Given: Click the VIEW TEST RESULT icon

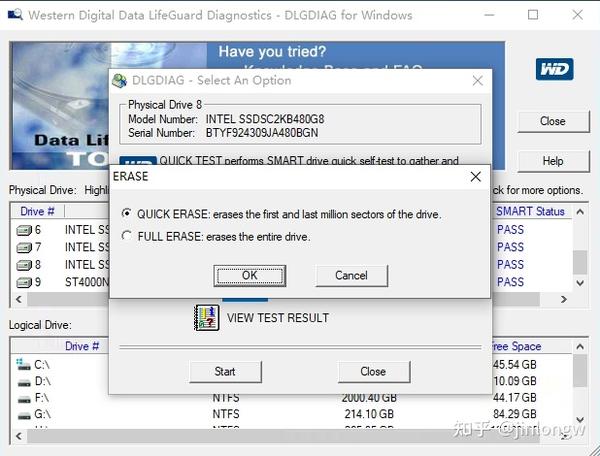Looking at the screenshot, I should (x=207, y=318).
